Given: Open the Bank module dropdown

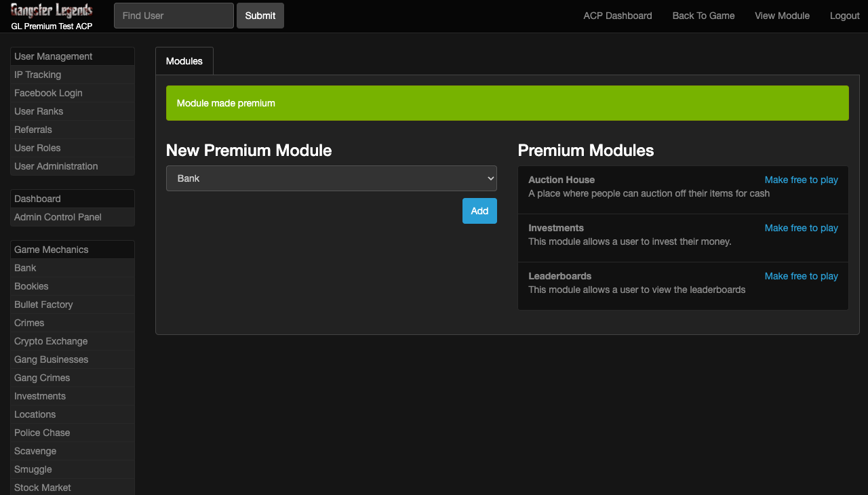Looking at the screenshot, I should coord(331,178).
